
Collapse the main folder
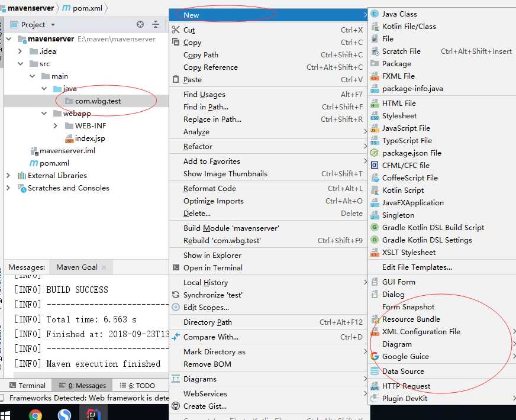[x=32, y=76]
